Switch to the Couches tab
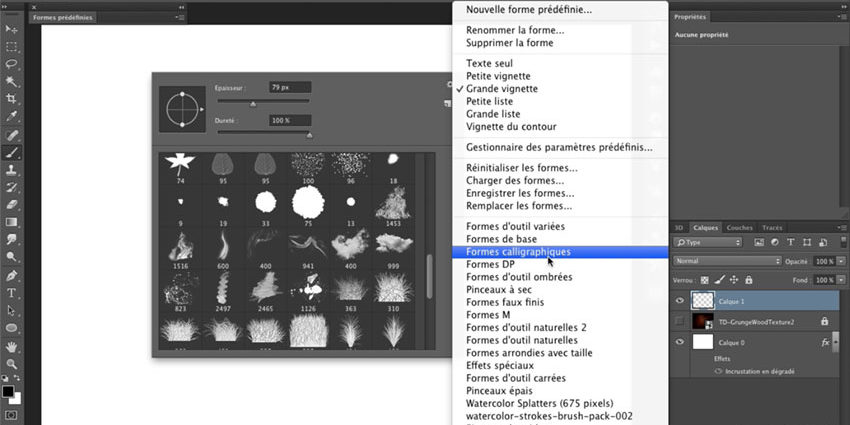 tap(739, 227)
